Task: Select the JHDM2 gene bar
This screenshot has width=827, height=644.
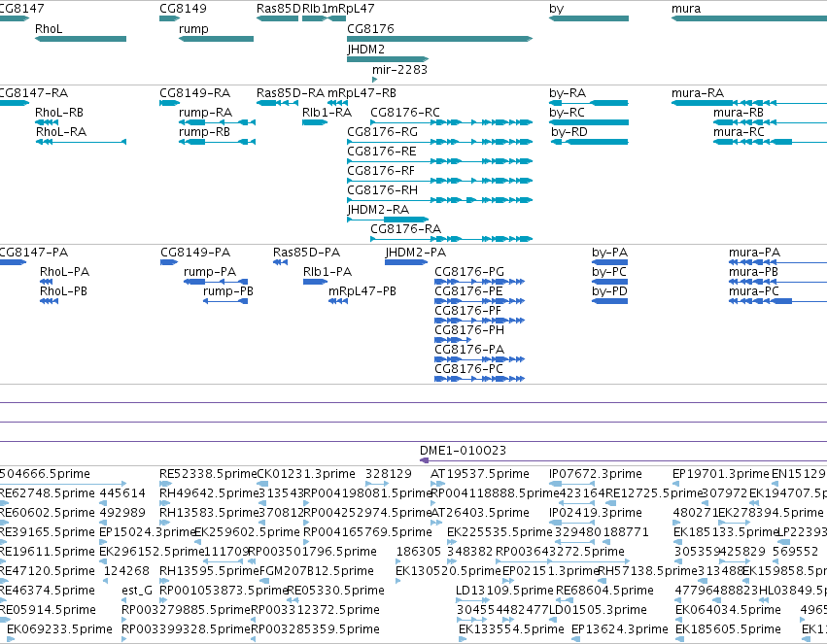Action: [x=388, y=59]
